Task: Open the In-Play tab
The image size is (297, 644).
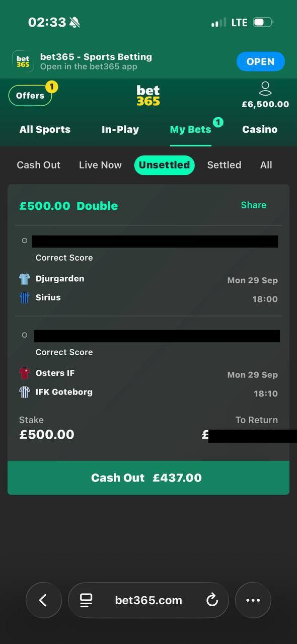Action: (x=120, y=129)
